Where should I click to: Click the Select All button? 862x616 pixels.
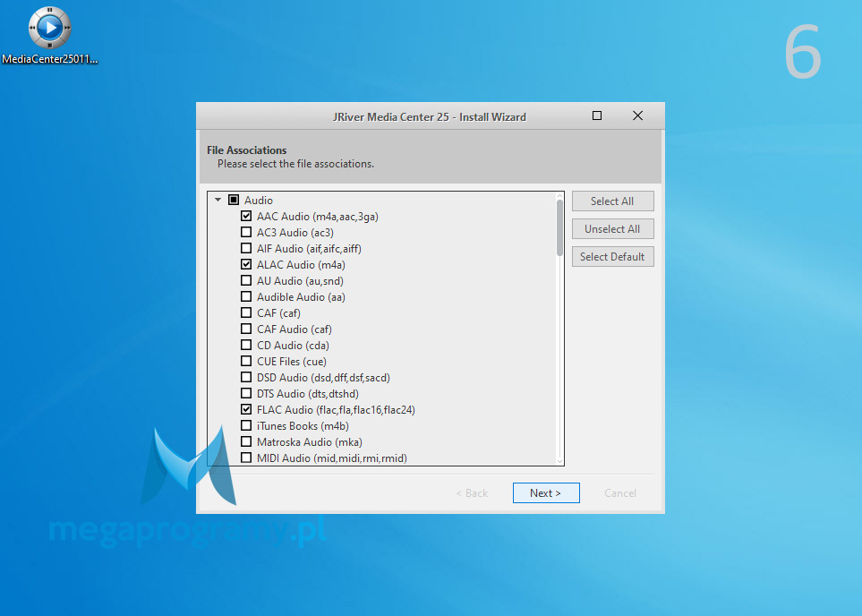pyautogui.click(x=612, y=201)
